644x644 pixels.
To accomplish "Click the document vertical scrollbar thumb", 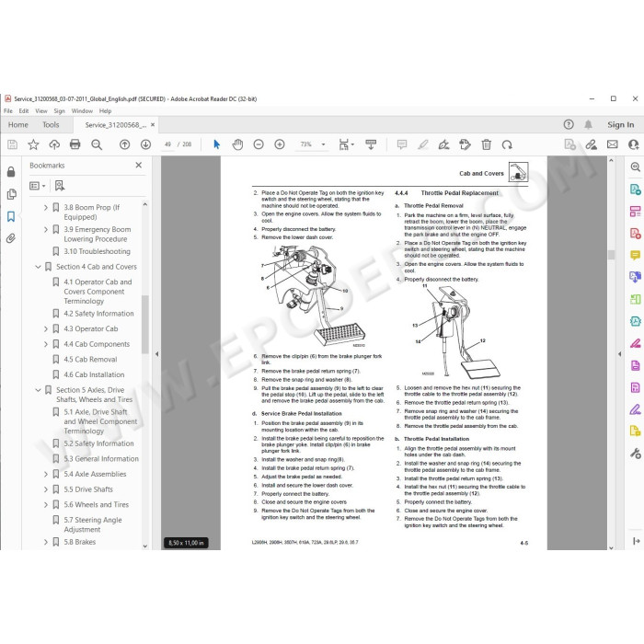I will click(611, 255).
